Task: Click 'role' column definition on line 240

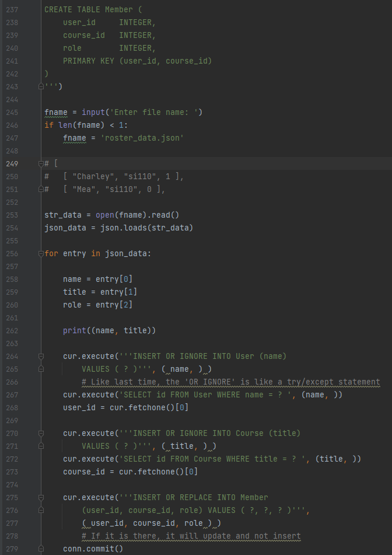Action: 72,48
